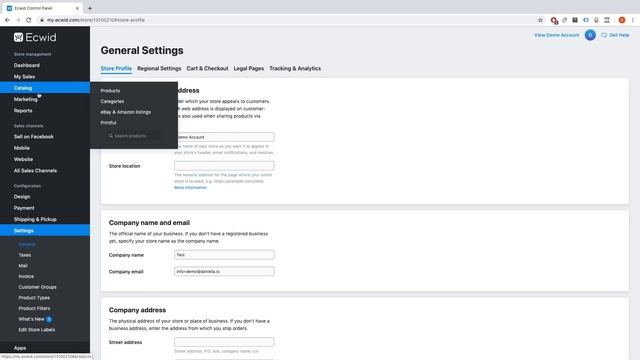The image size is (640, 360).
Task: Choose Products in Catalog flyout
Action: [x=110, y=91]
